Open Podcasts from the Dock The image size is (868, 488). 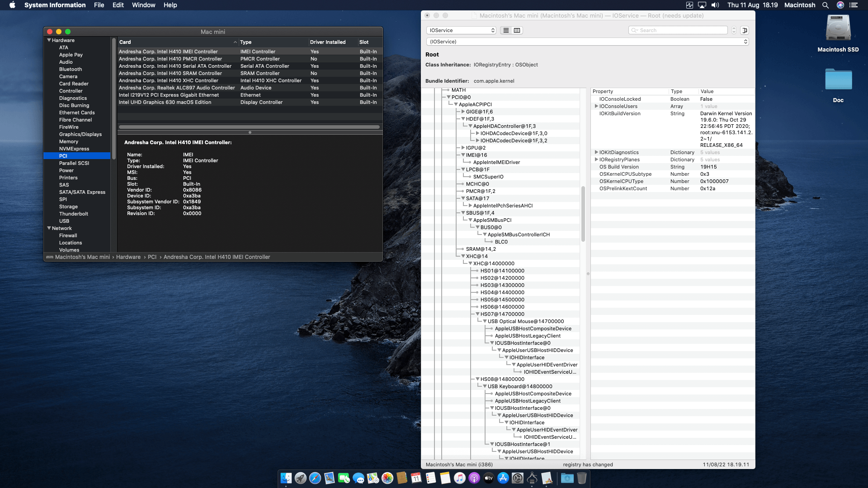[474, 478]
